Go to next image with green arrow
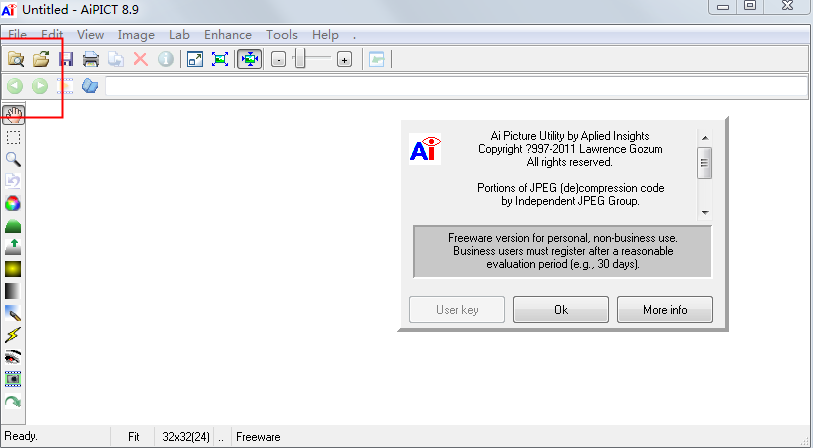This screenshot has width=813, height=448. [x=40, y=86]
